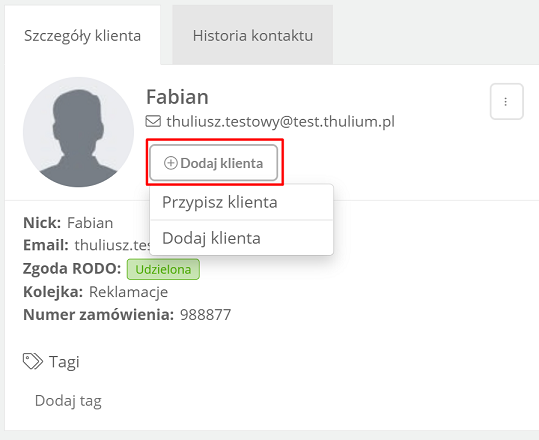Screen dimensions: 539x440
Task: Select the Szczegóły klienta tab
Action: click(x=82, y=35)
